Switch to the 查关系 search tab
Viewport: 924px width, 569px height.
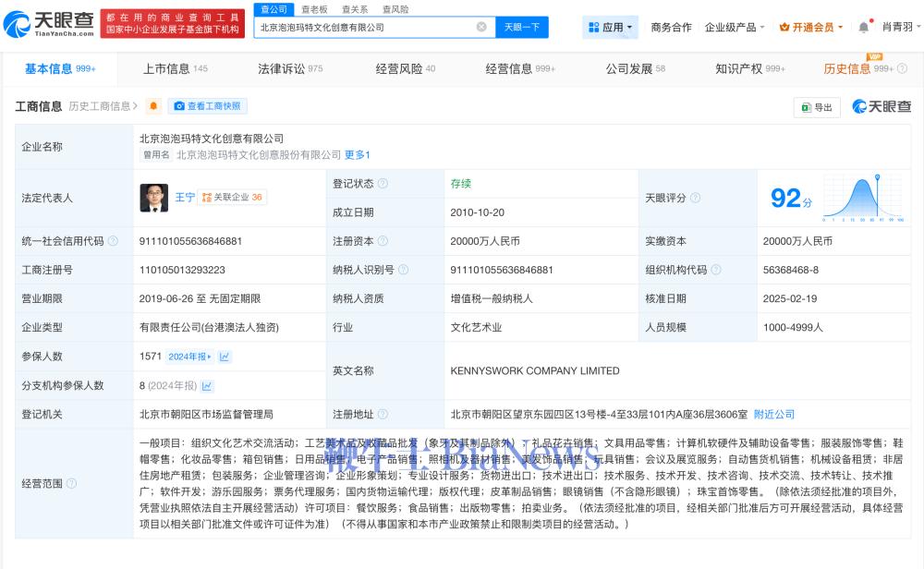click(x=355, y=9)
